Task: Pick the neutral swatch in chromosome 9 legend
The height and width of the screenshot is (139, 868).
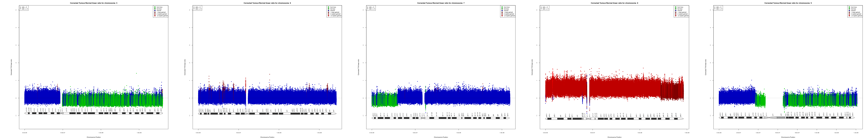Action: (849, 10)
